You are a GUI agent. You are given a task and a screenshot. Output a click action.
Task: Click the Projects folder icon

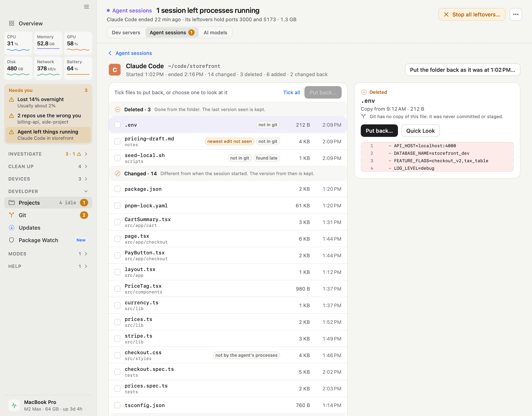[12, 203]
